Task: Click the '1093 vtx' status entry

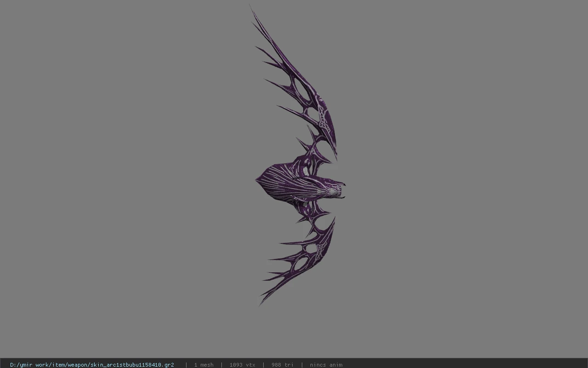Action: pyautogui.click(x=242, y=365)
